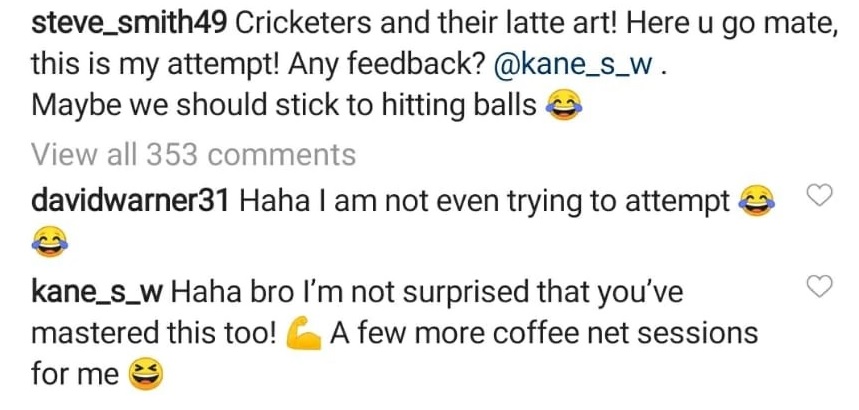
Task: Click the flexed bicep emoji
Action: (x=301, y=334)
